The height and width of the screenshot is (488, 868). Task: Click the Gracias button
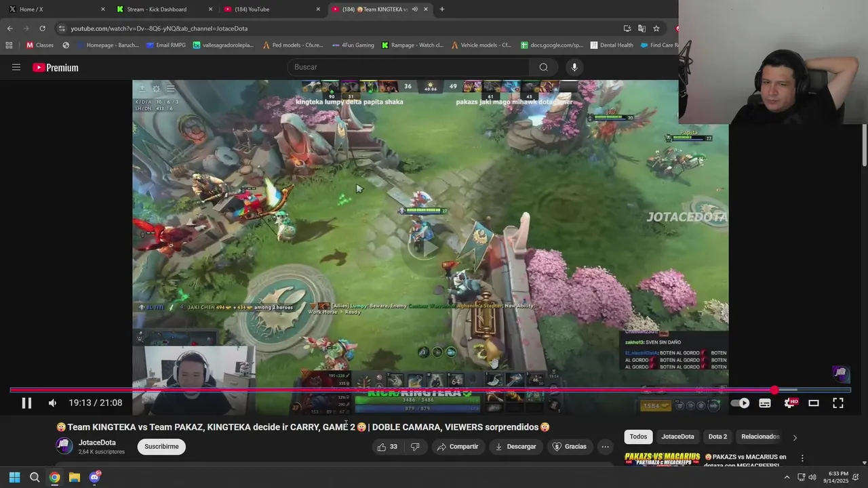coord(570,447)
